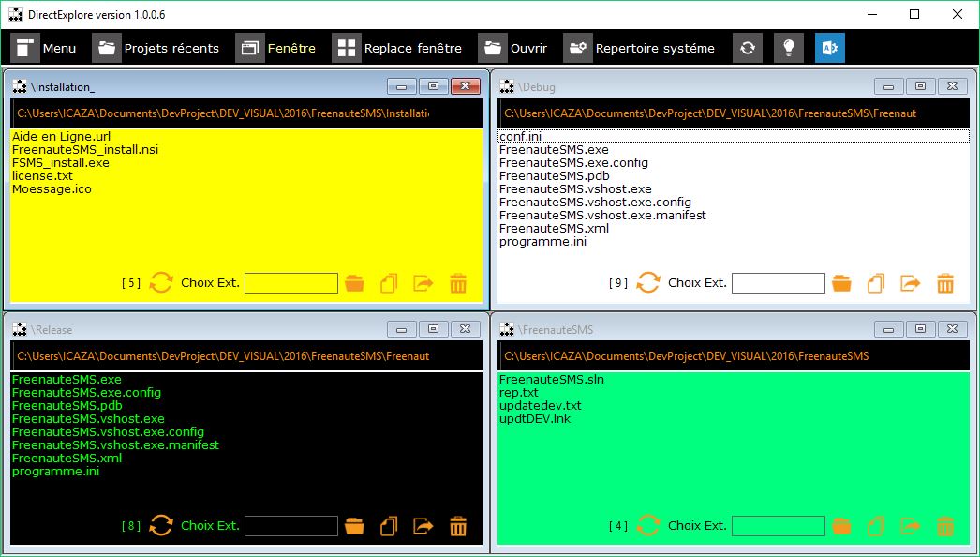The width and height of the screenshot is (980, 557).
Task: Click the export arrow icon in Debug window
Action: [x=911, y=283]
